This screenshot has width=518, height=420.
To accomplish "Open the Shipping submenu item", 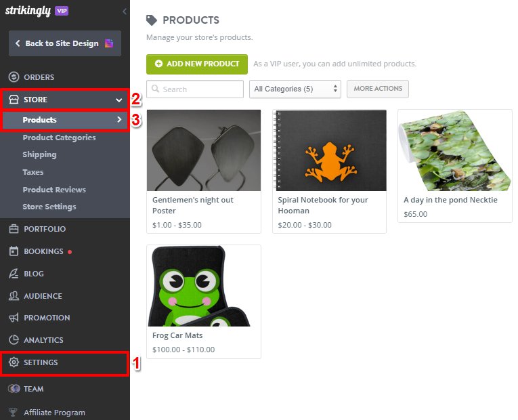I will (39, 154).
